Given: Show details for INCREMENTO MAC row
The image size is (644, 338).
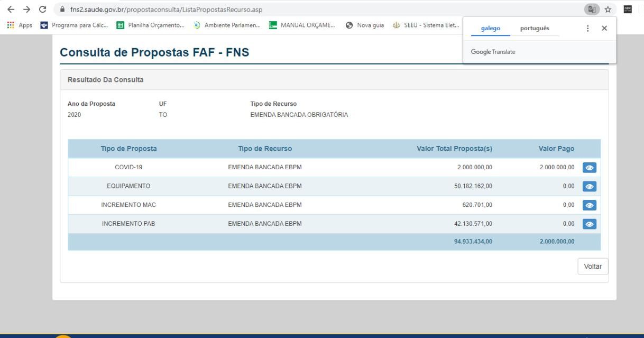Looking at the screenshot, I should pos(588,205).
